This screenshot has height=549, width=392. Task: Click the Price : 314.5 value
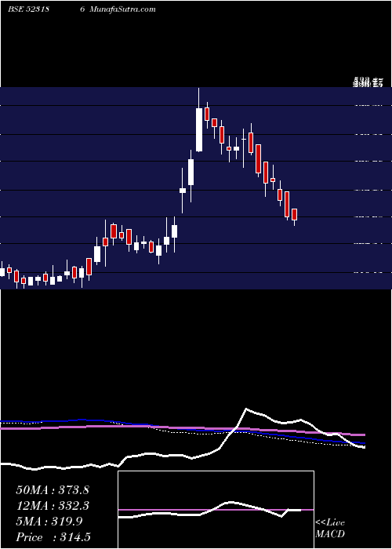pos(53,537)
